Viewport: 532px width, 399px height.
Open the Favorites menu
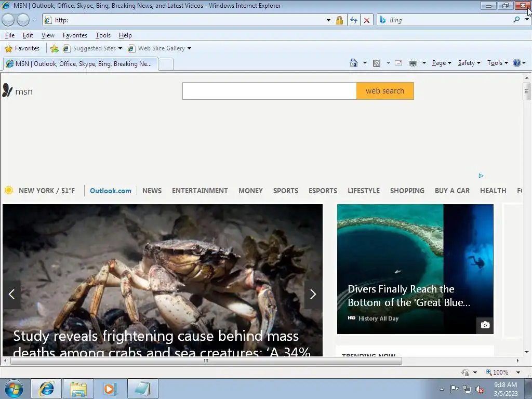click(x=75, y=35)
